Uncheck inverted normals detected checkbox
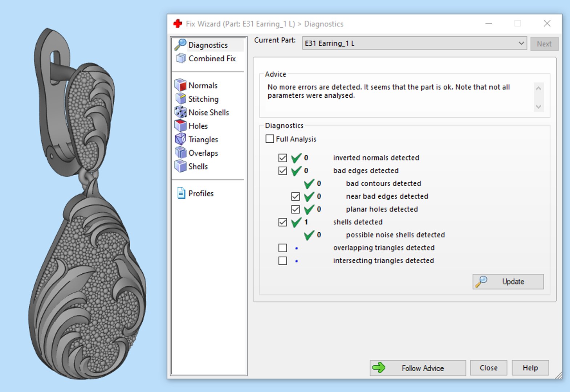570x392 pixels. (x=282, y=158)
